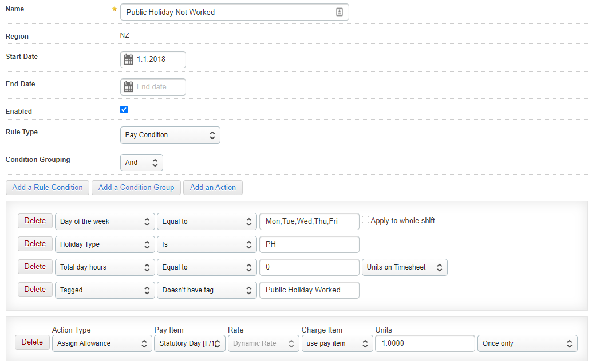Click the Public Holiday Worked tag field
The image size is (592, 364).
click(x=309, y=290)
